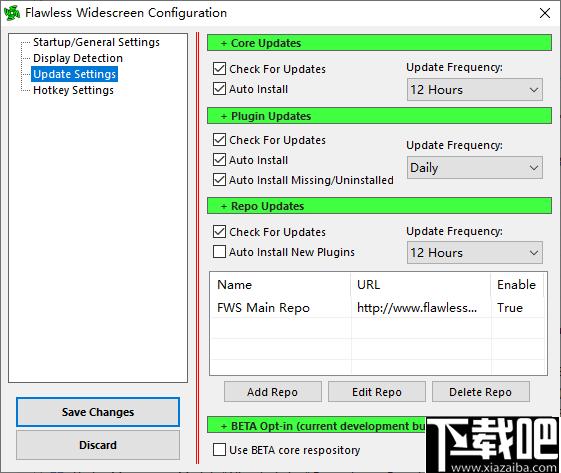This screenshot has height=473, width=561.
Task: Uncheck Repo Updates Check For Updates
Action: [x=219, y=231]
